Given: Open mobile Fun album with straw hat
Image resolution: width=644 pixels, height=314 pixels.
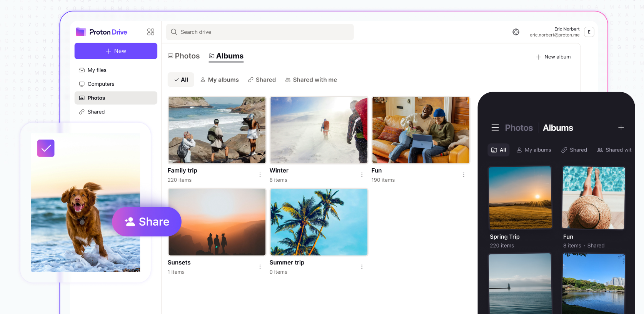Looking at the screenshot, I should 594,198.
